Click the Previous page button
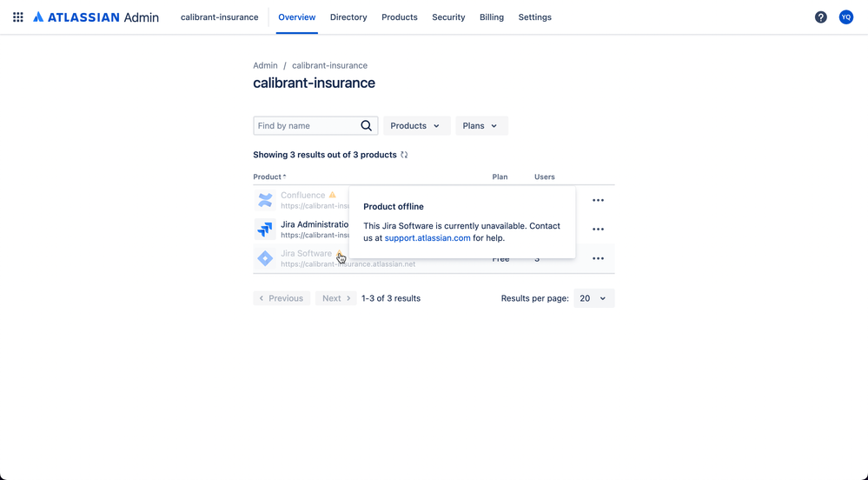868x480 pixels. click(282, 298)
